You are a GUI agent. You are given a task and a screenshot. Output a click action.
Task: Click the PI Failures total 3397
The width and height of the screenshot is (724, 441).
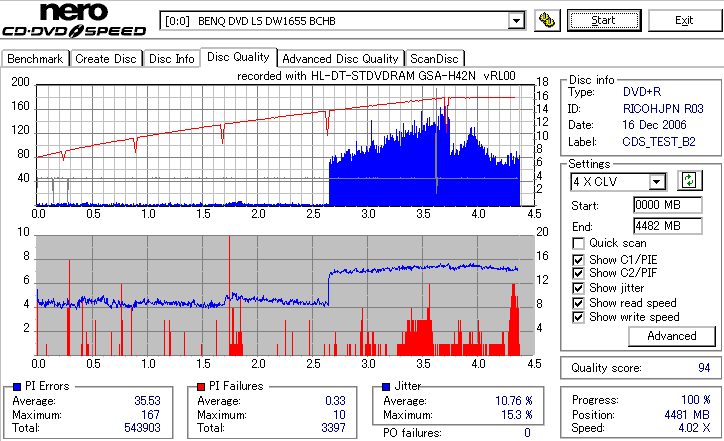[x=333, y=428]
